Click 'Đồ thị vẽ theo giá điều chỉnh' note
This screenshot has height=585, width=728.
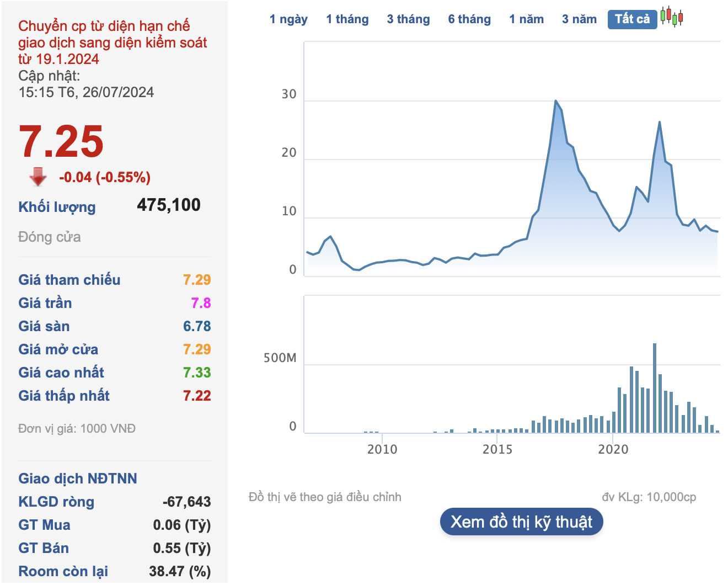click(x=325, y=497)
